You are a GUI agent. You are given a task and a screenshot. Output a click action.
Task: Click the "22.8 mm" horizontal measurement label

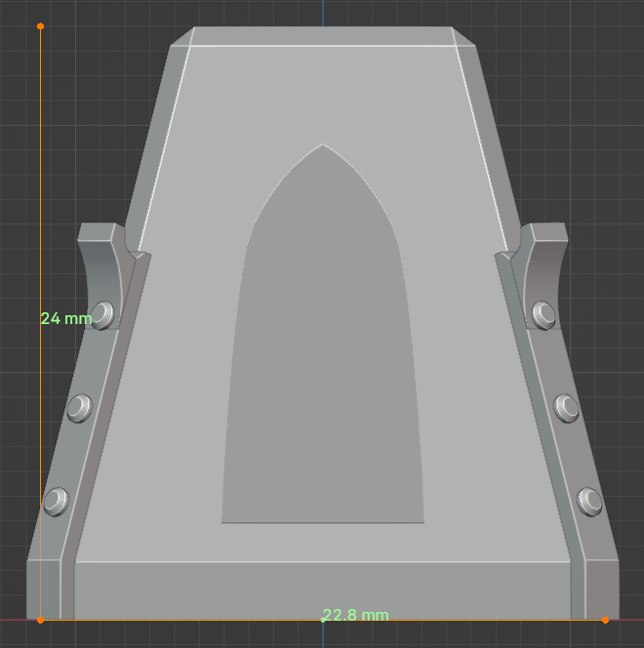point(355,615)
